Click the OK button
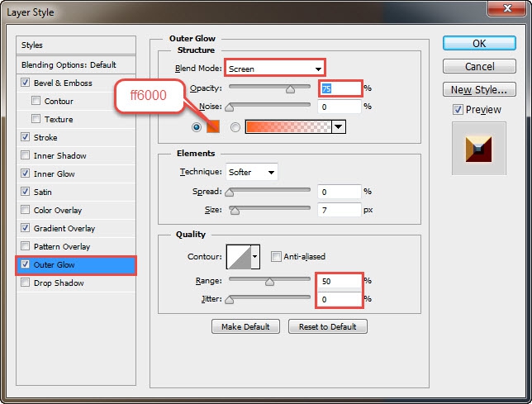This screenshot has width=532, height=404. coord(479,44)
